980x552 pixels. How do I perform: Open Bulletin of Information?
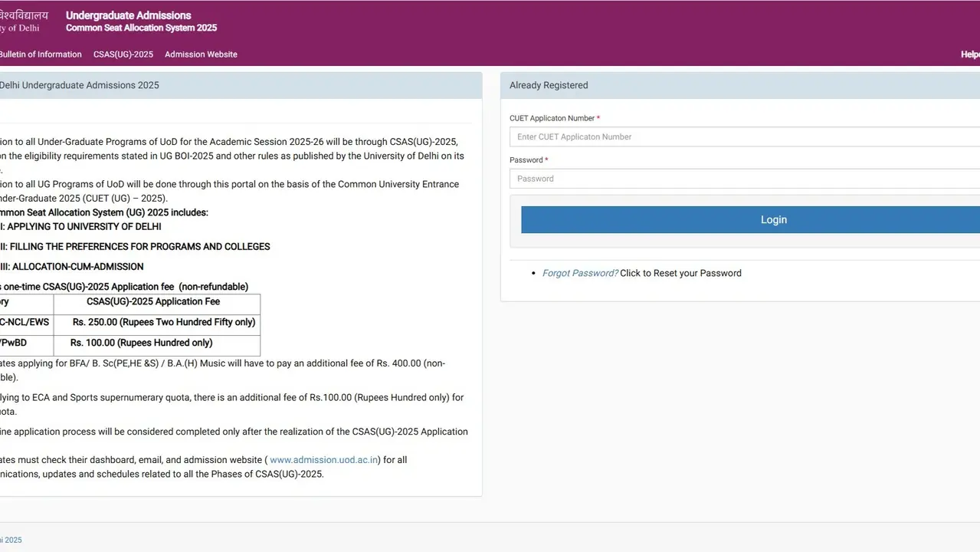tap(41, 54)
